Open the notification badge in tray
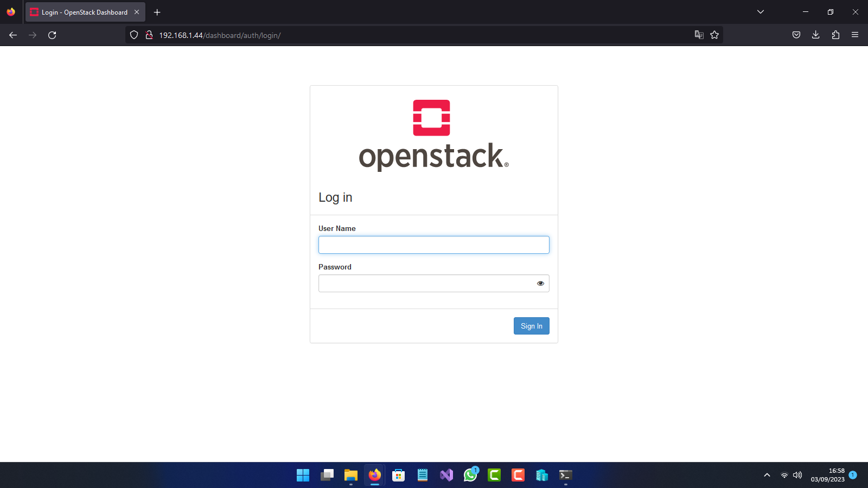Viewport: 868px width, 488px height. pos(853,475)
